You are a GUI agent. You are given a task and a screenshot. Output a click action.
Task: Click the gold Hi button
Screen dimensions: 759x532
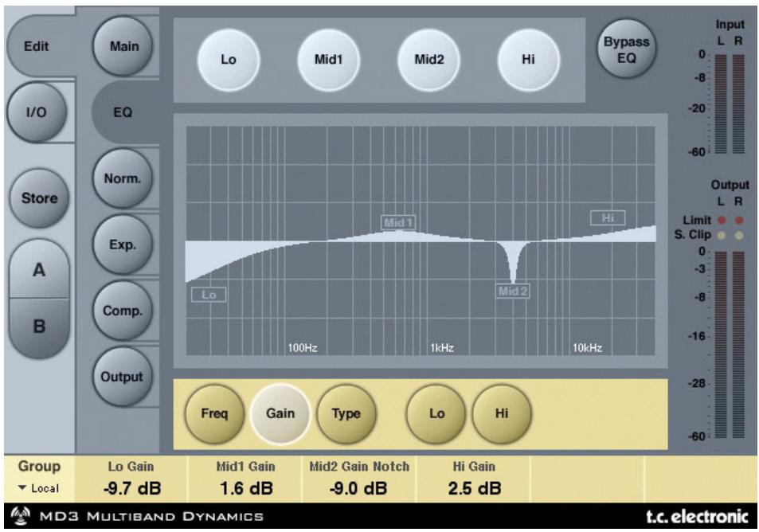point(502,413)
